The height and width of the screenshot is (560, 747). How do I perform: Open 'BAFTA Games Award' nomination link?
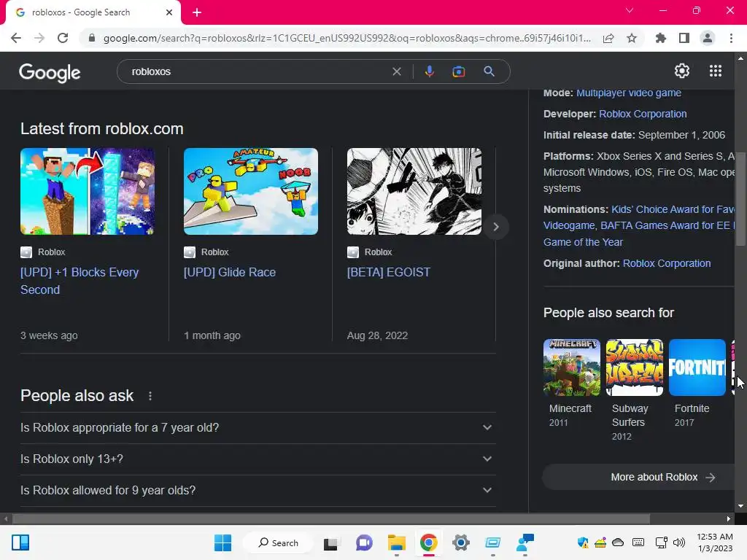(667, 225)
